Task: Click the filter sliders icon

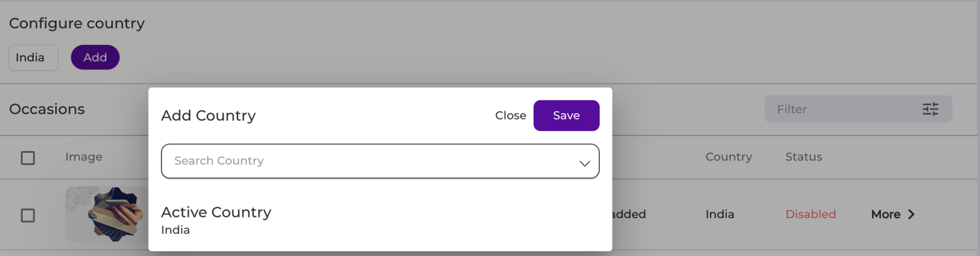Action: [930, 109]
